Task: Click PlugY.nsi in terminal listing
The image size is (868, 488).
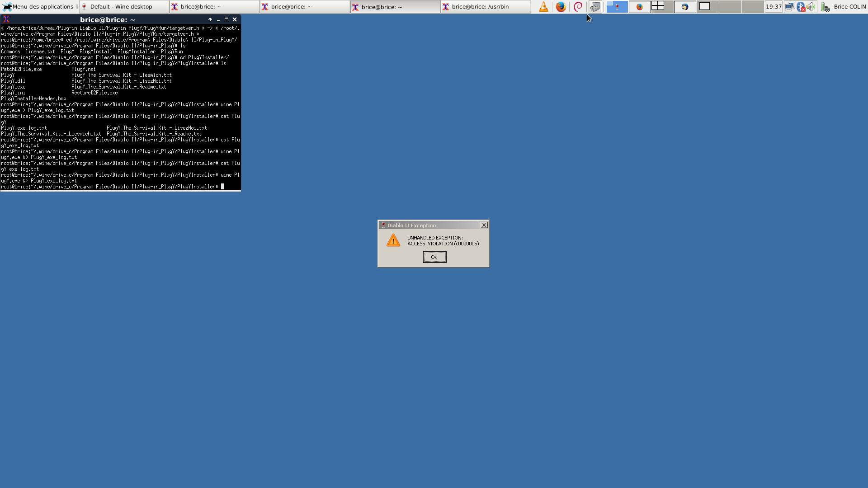Action: pos(84,69)
